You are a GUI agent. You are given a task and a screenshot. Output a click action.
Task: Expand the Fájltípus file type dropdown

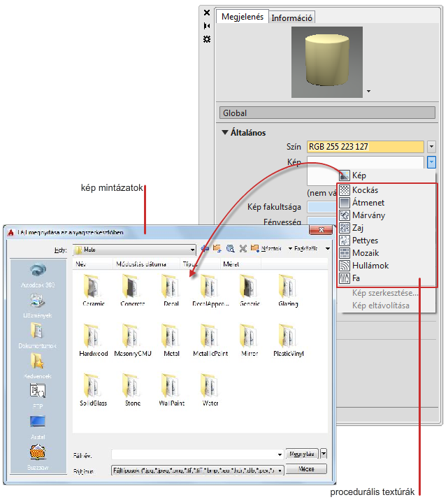click(x=280, y=471)
